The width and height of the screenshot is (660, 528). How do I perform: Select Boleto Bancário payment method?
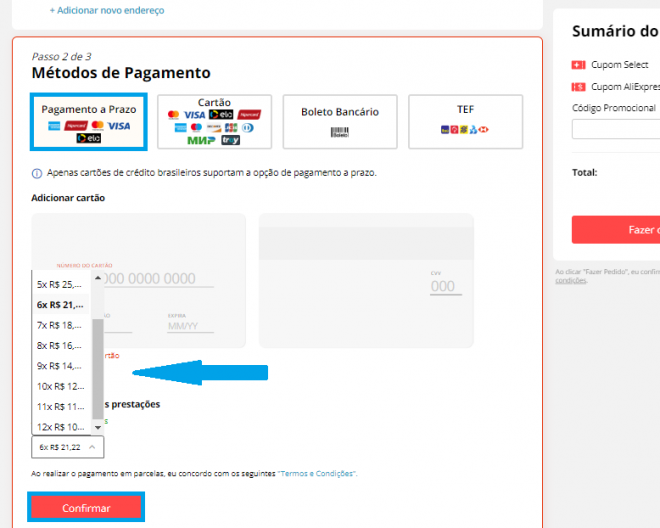point(340,122)
